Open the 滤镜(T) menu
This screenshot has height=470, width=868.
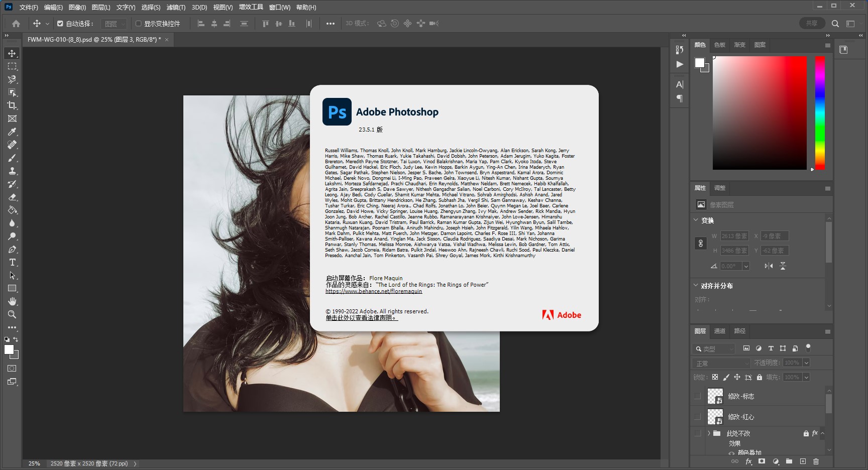[x=176, y=7]
